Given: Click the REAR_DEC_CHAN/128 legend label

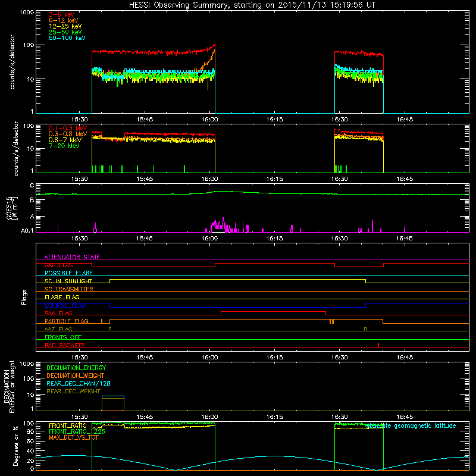Looking at the screenshot, I should coord(79,384).
